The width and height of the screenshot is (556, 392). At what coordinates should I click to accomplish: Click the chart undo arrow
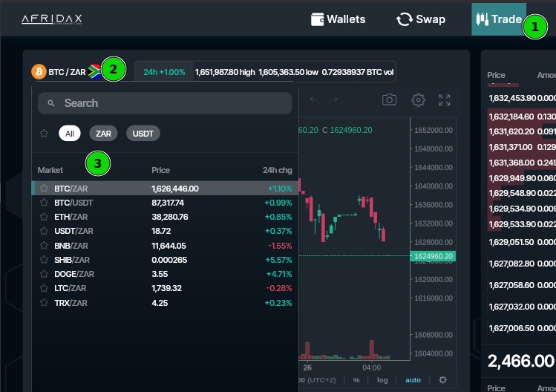point(315,100)
